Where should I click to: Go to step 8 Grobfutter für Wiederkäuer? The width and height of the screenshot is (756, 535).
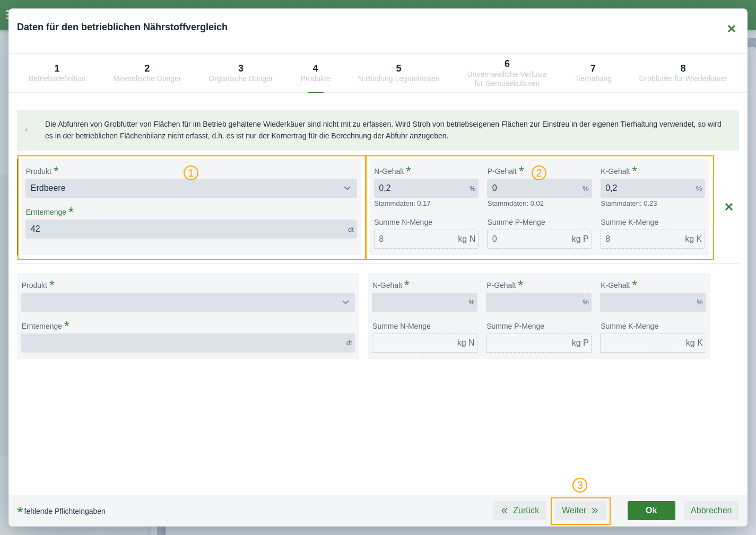point(683,73)
